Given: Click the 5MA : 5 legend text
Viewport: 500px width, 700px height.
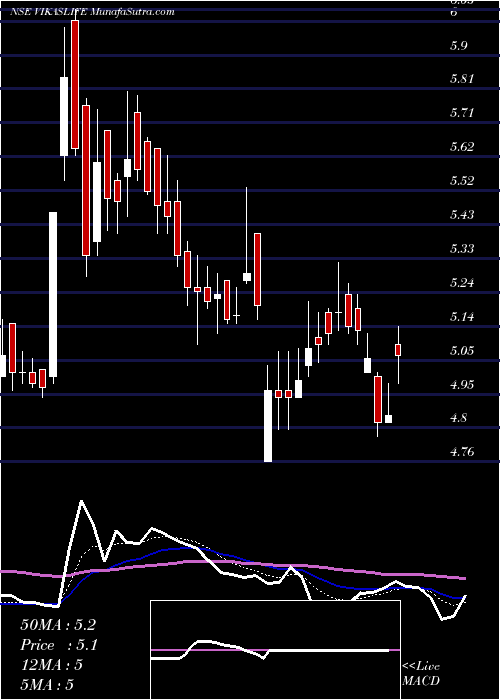Looking at the screenshot, I should 46,685.
